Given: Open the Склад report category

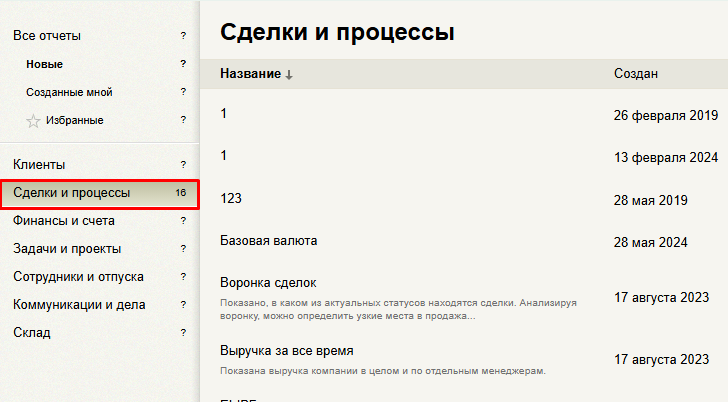Looking at the screenshot, I should [x=31, y=332].
